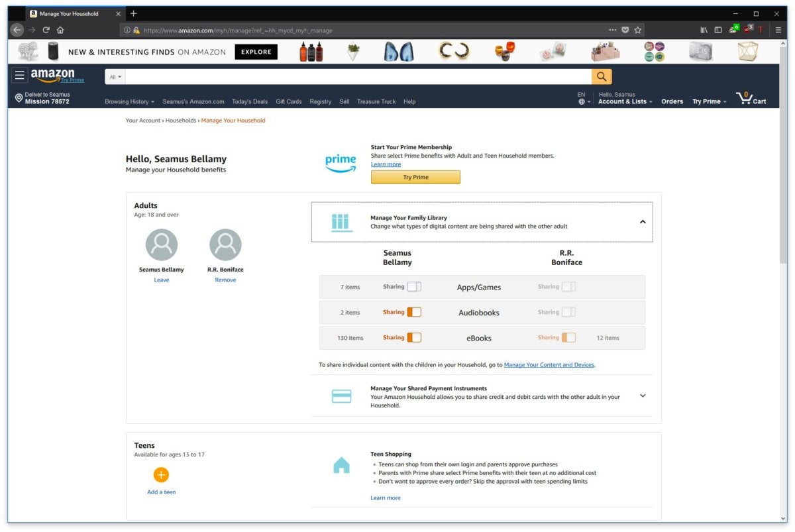Toggle R.R. Boniface's Audiobooks sharing switch
Image resolution: width=795 pixels, height=532 pixels.
tap(568, 312)
